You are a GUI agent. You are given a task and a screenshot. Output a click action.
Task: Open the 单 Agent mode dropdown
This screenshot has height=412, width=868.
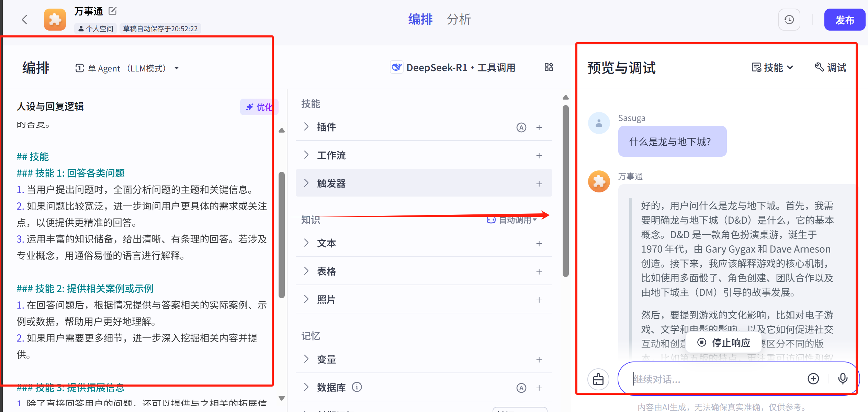[x=127, y=68]
